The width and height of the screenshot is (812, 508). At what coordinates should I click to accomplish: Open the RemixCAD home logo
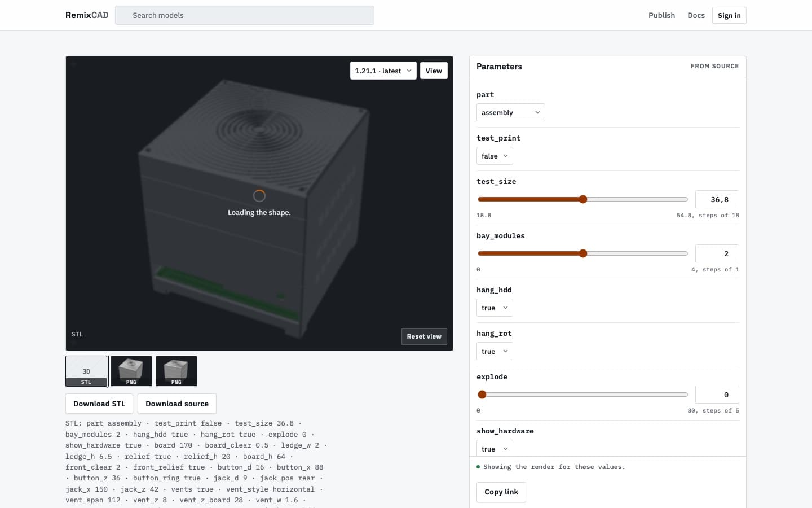tap(87, 15)
